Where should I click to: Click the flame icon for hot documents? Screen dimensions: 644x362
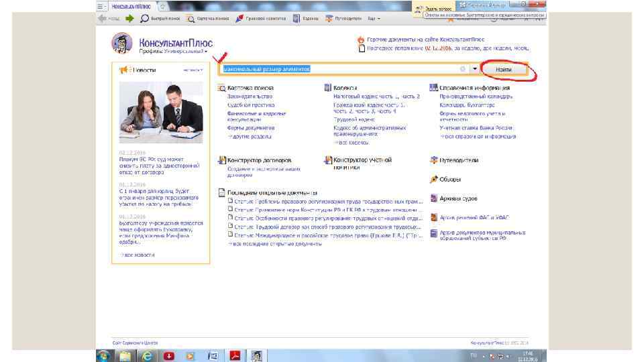pos(361,40)
